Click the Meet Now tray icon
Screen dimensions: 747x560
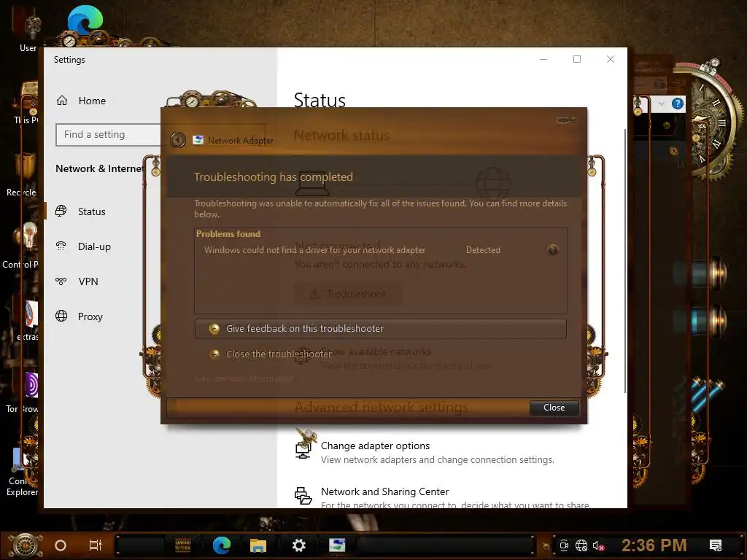point(564,545)
